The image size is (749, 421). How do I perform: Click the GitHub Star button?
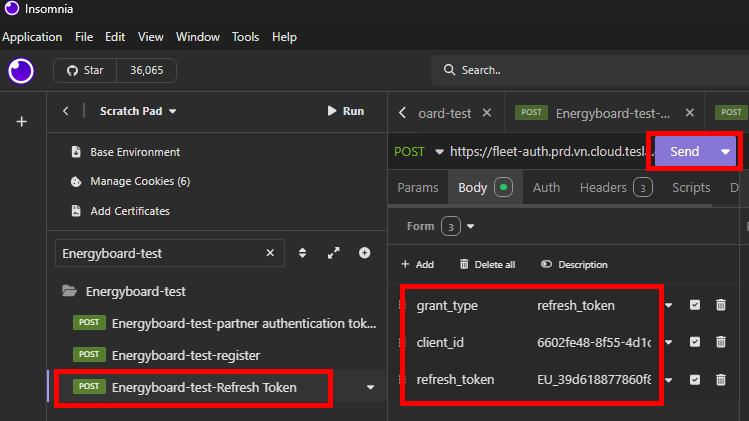[85, 71]
